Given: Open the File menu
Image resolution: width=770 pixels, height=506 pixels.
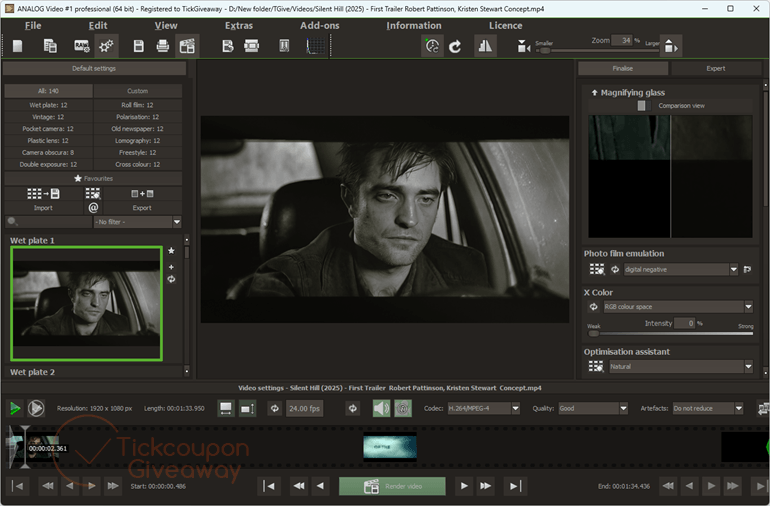Looking at the screenshot, I should pos(33,26).
